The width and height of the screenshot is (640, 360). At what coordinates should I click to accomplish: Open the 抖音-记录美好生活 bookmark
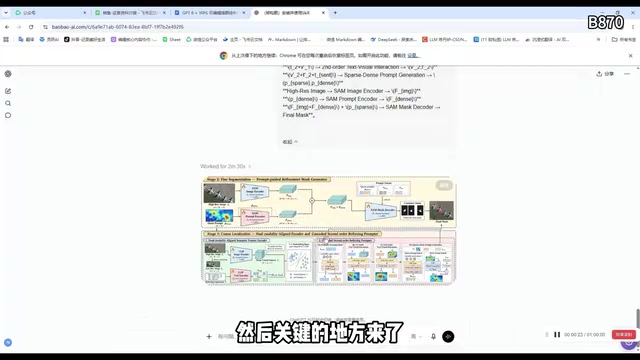point(85,40)
